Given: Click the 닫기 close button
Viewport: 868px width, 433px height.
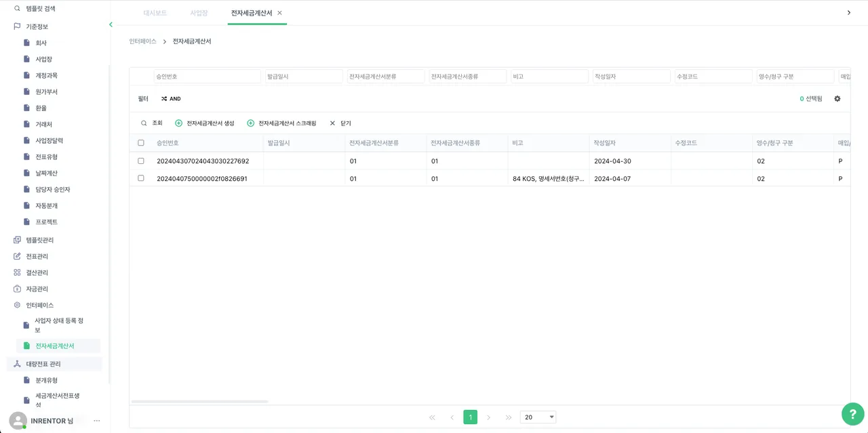Looking at the screenshot, I should coord(340,123).
